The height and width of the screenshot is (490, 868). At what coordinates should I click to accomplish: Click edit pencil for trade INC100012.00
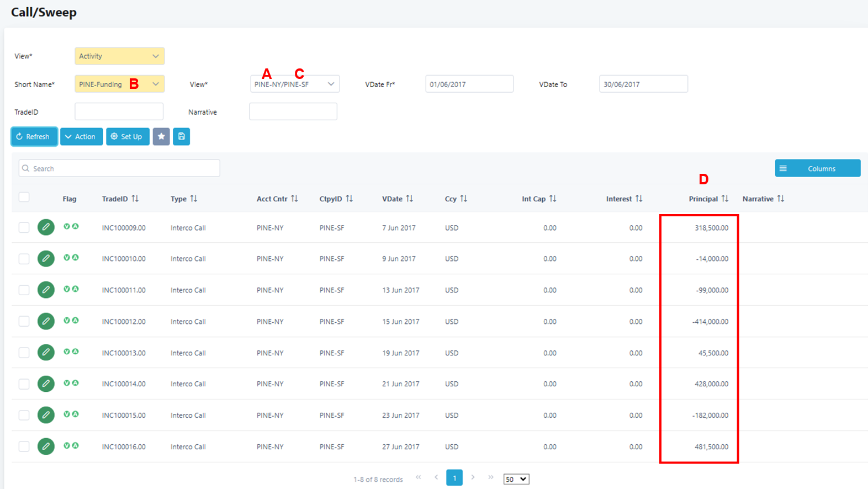(x=46, y=321)
